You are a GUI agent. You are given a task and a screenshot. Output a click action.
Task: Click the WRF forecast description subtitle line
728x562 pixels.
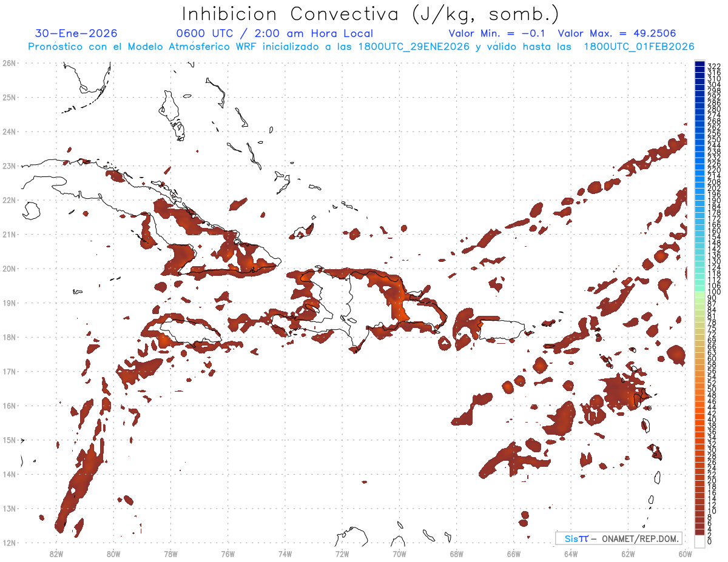click(361, 47)
